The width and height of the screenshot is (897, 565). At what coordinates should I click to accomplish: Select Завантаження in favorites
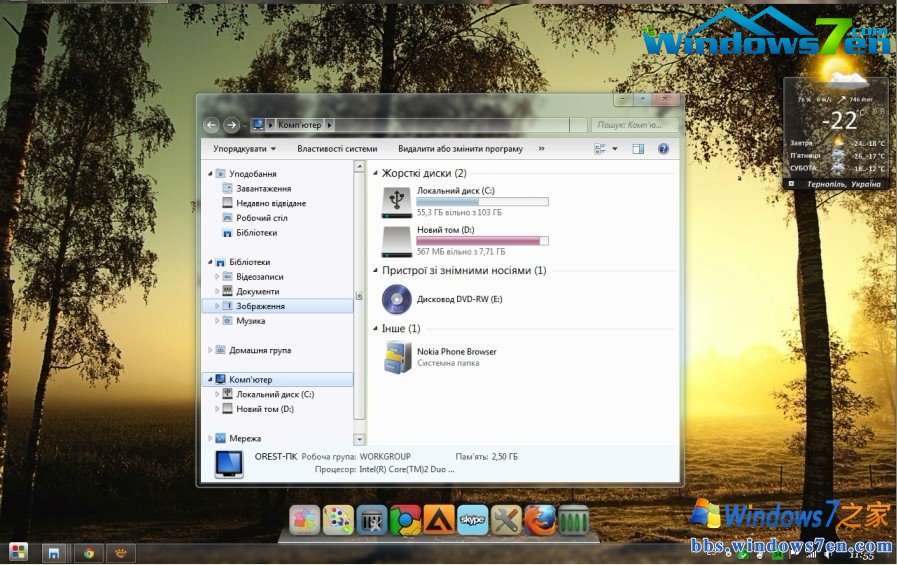point(263,188)
